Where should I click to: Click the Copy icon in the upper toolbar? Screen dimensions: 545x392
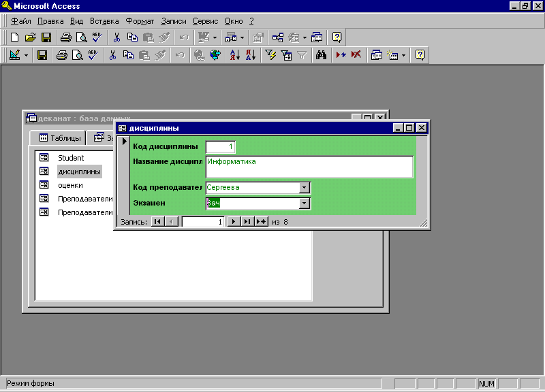(x=132, y=37)
